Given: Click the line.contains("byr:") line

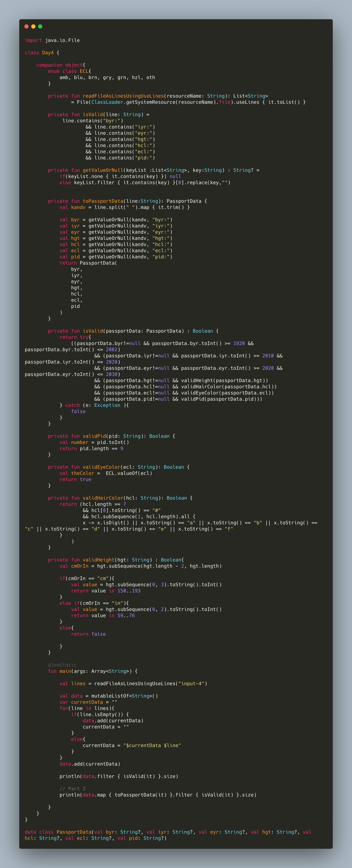Looking at the screenshot, I should (x=93, y=121).
